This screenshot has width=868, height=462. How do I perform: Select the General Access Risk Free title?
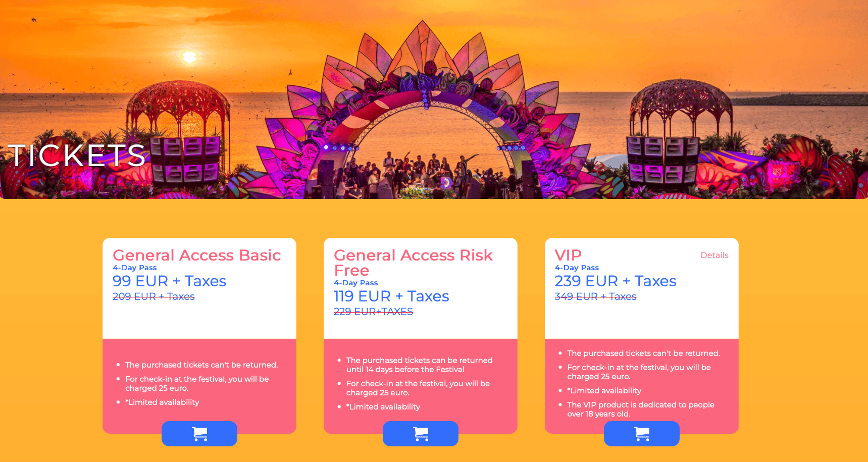413,263
